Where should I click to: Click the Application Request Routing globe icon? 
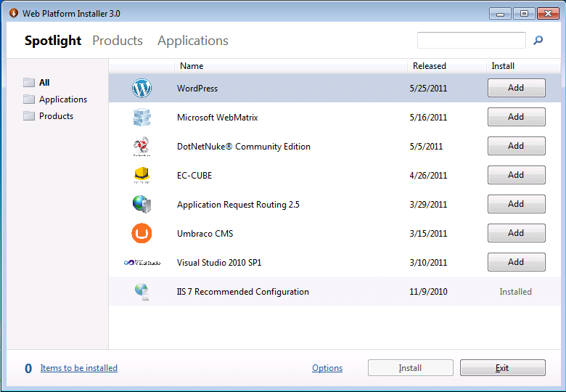click(141, 204)
